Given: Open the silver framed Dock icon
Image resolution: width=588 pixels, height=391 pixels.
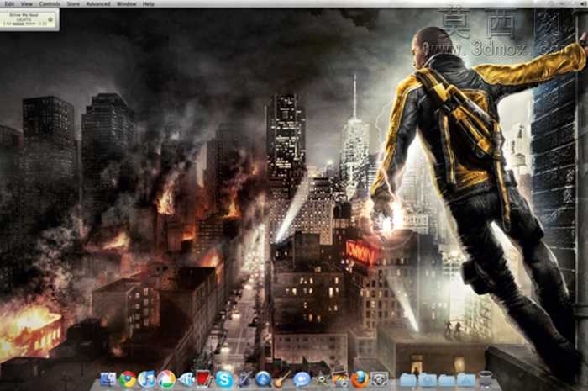Looking at the screenshot, I should pos(380,379).
